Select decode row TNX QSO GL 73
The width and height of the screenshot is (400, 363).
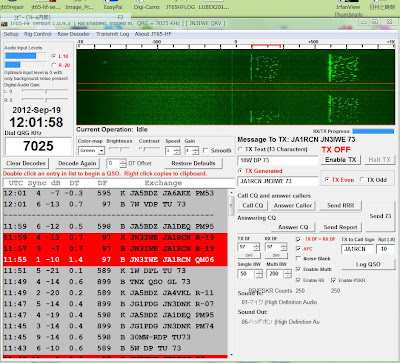115,282
